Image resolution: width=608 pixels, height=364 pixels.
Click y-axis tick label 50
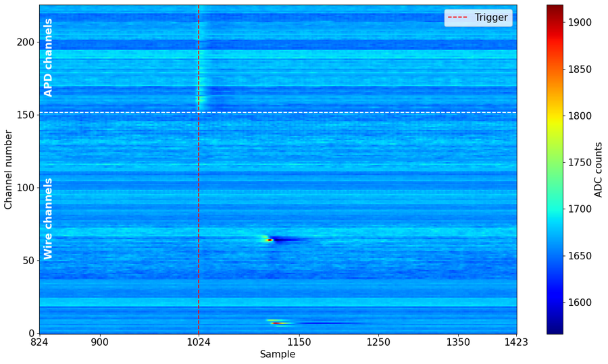[27, 261]
